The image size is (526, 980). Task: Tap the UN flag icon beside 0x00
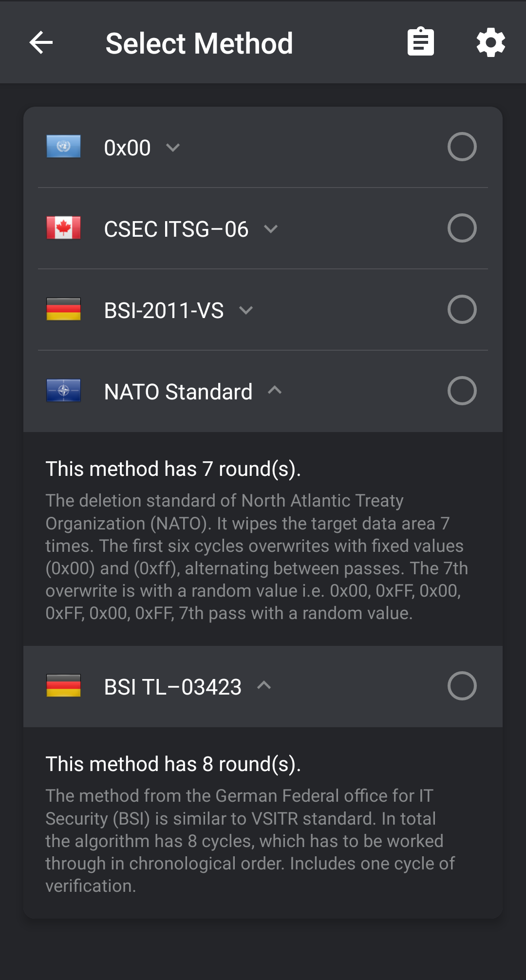pyautogui.click(x=63, y=147)
